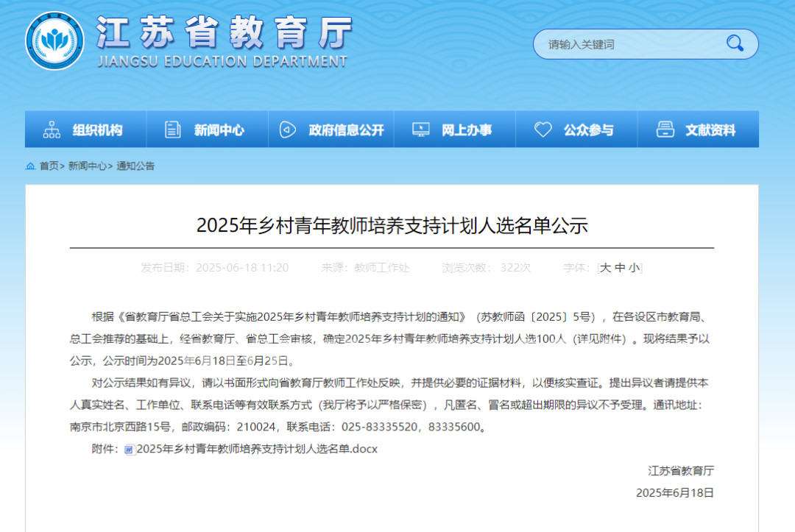Click the 政府信息公开 icon
The height and width of the screenshot is (532, 795).
point(288,130)
